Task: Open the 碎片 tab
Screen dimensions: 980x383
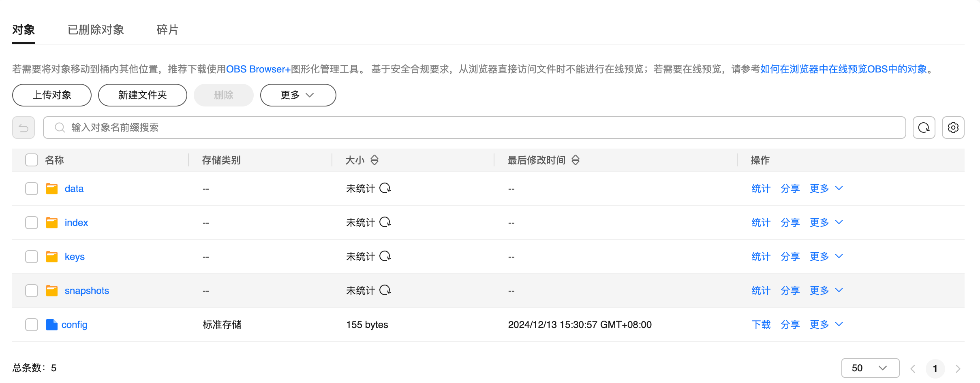Action: point(167,30)
